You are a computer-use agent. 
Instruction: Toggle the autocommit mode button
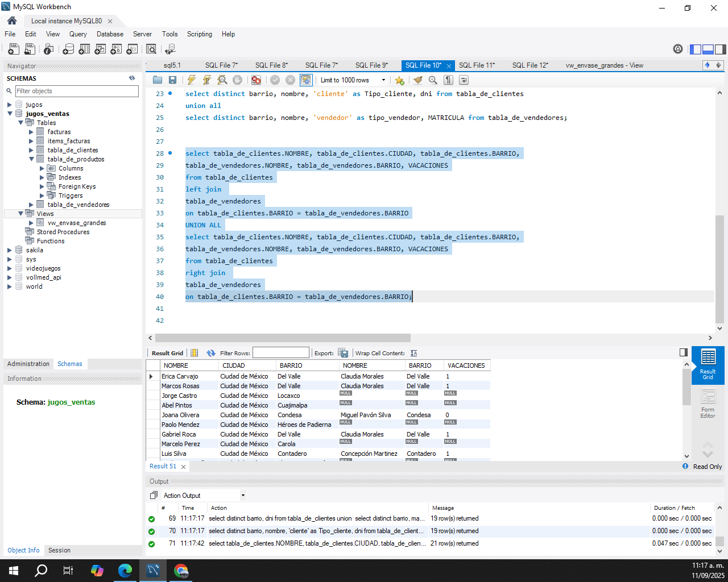click(x=306, y=80)
